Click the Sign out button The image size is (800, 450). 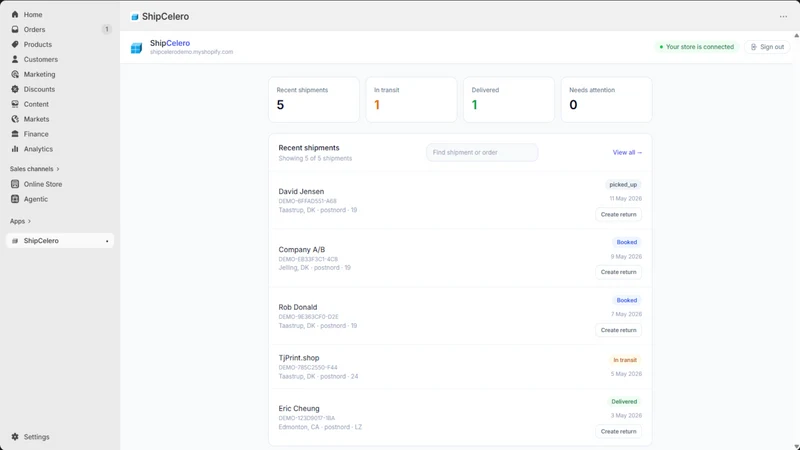point(767,47)
